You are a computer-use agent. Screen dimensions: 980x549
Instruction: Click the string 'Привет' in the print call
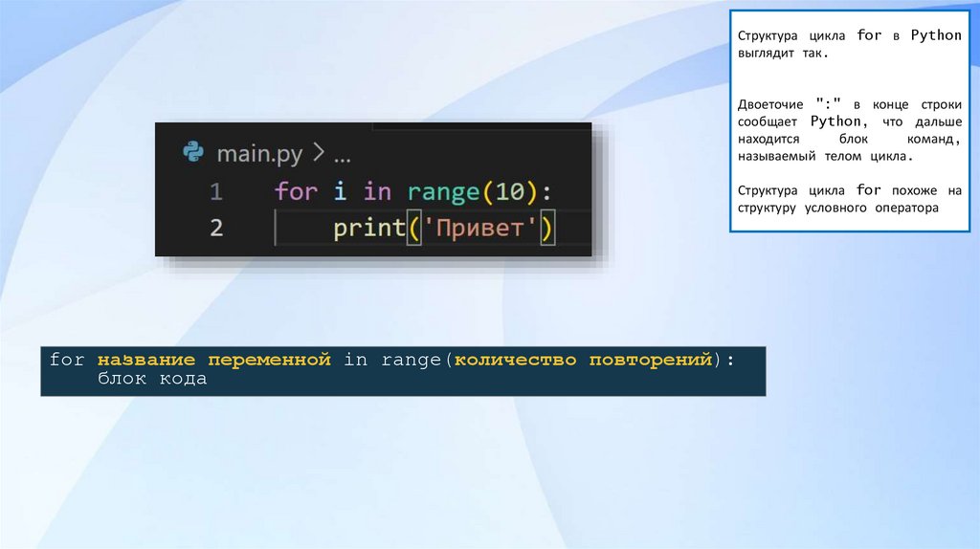pyautogui.click(x=480, y=228)
